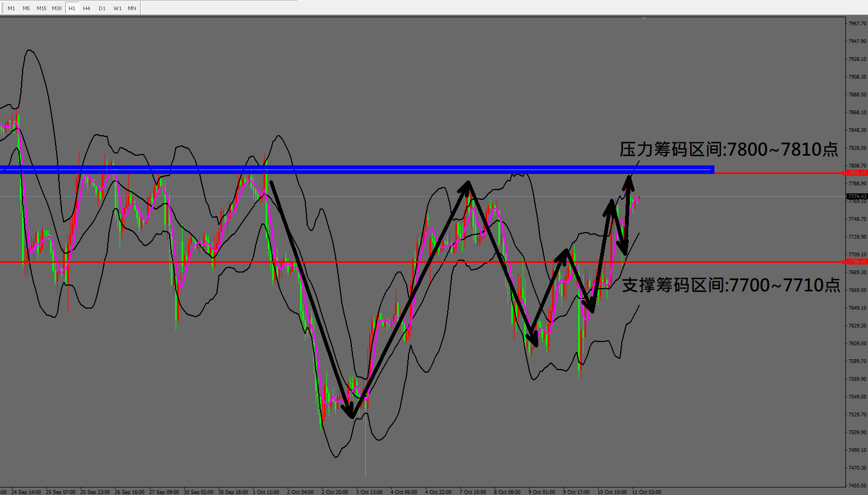Select the 支撑筹码区间:7700~7710点 text label
Viewport: 868px width, 495px height.
pyautogui.click(x=731, y=285)
